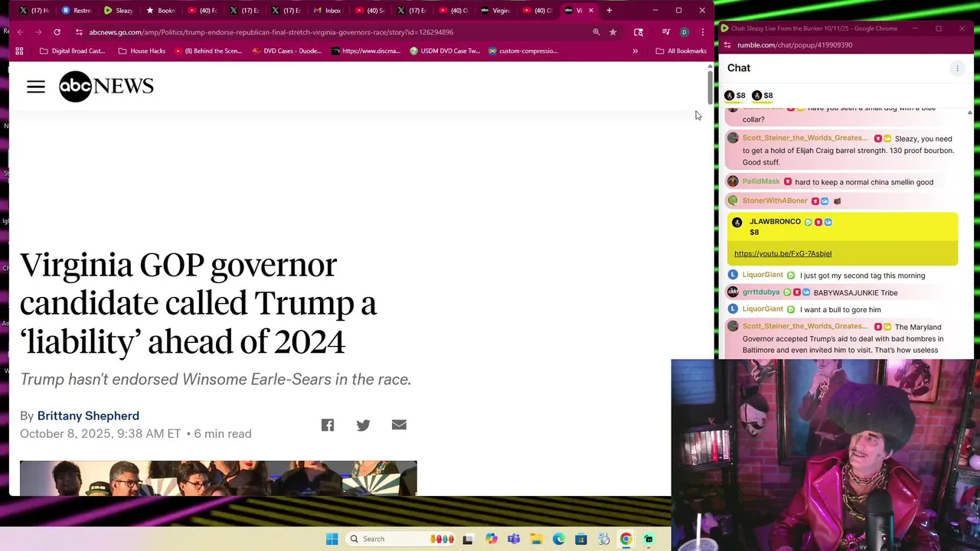Open the media control button in the Chrome toolbar

pyautogui.click(x=665, y=32)
